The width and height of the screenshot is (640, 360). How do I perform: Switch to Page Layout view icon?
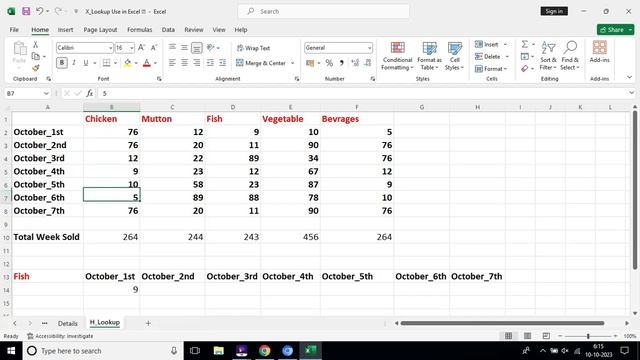pos(527,336)
